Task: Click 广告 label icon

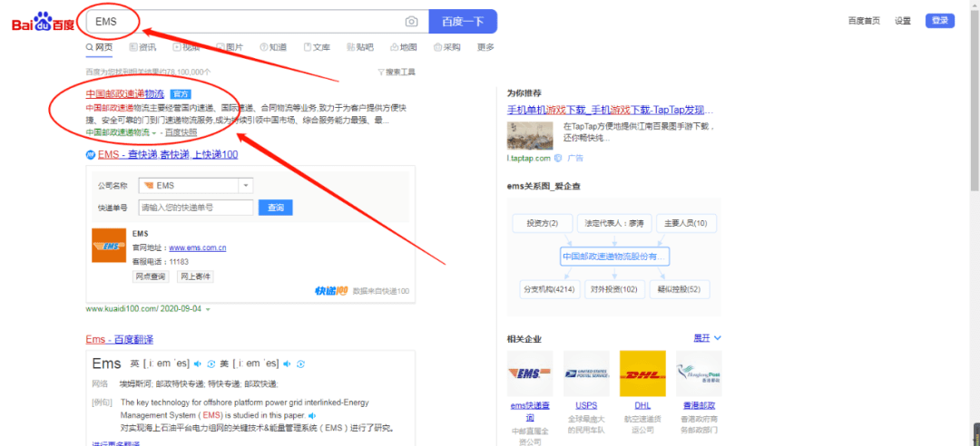Action: point(575,159)
